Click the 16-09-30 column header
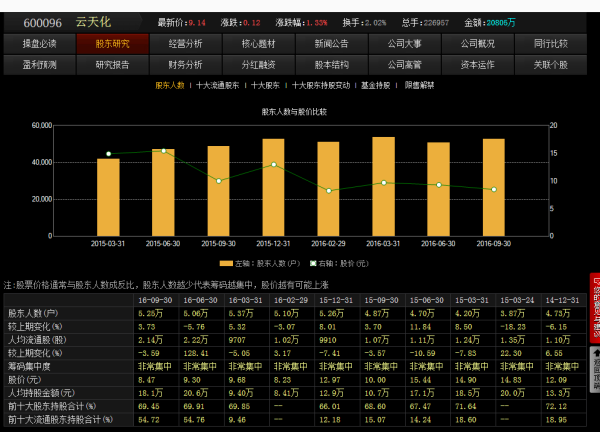This screenshot has height=432, width=600. coord(155,300)
